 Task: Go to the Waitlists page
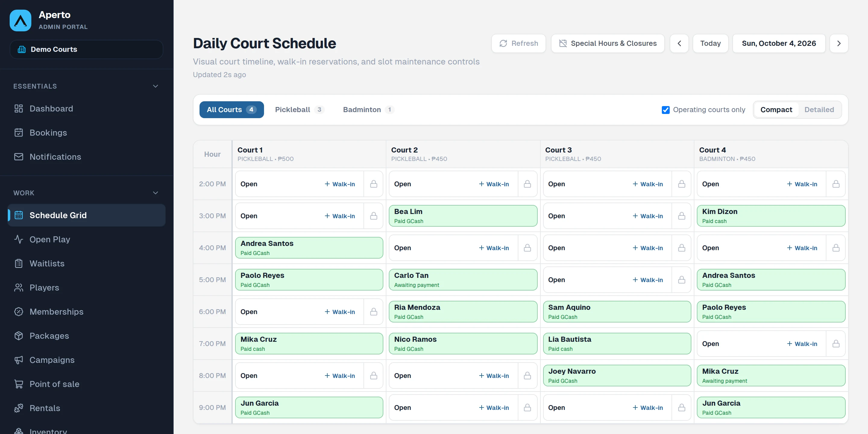click(86, 263)
